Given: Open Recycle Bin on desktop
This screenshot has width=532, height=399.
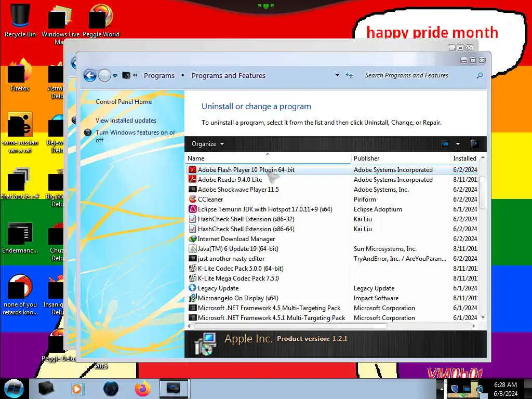Looking at the screenshot, I should [x=20, y=20].
